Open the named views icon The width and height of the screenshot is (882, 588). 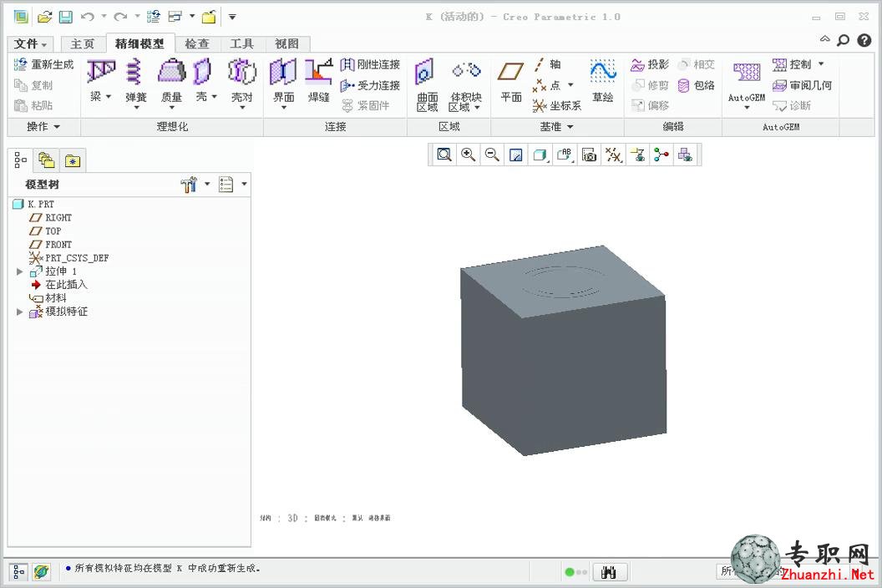(x=565, y=155)
